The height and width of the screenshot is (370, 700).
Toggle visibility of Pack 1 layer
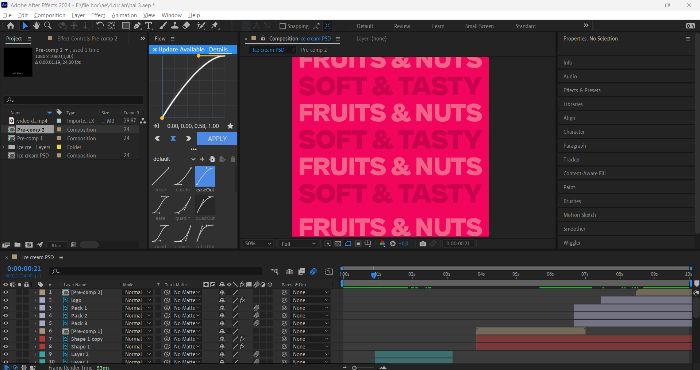(6, 308)
